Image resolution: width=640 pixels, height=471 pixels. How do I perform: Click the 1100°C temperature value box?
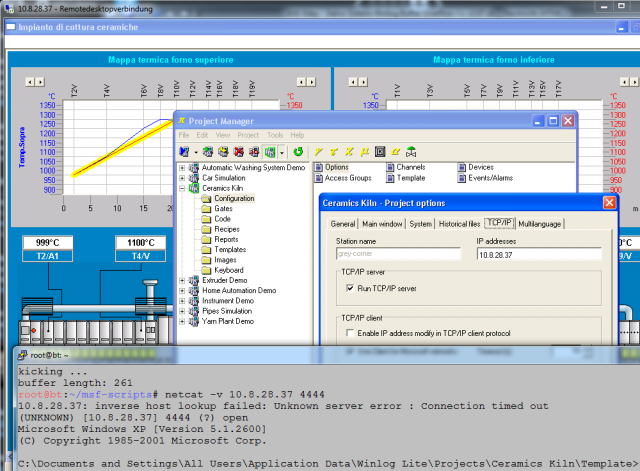click(x=140, y=242)
